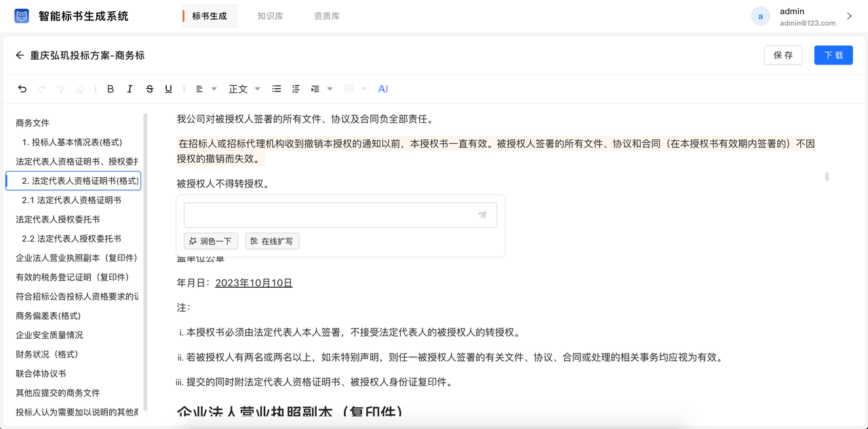
Task: Open the 正文 paragraph style dropdown
Action: tap(244, 89)
